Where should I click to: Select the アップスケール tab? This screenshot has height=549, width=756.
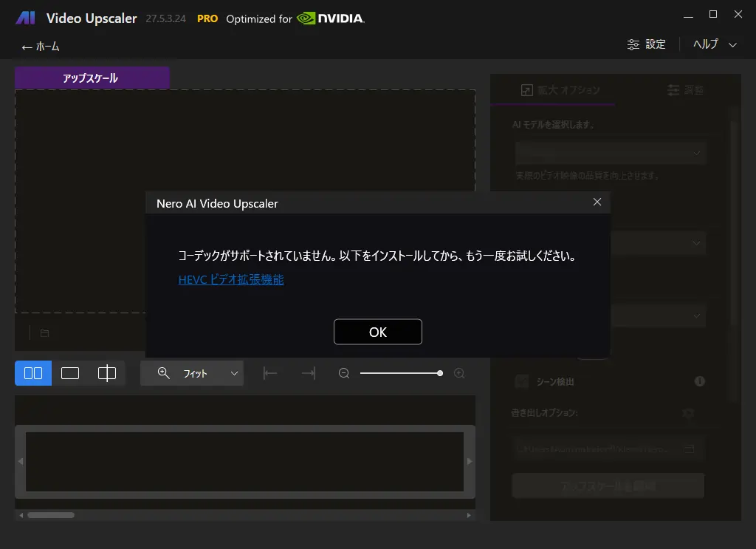[92, 78]
